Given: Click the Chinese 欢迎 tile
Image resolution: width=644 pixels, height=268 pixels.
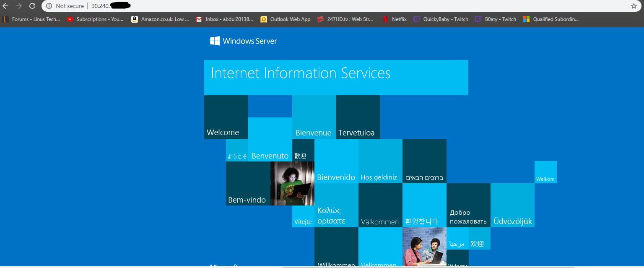Looking at the screenshot, I should click(x=480, y=238).
